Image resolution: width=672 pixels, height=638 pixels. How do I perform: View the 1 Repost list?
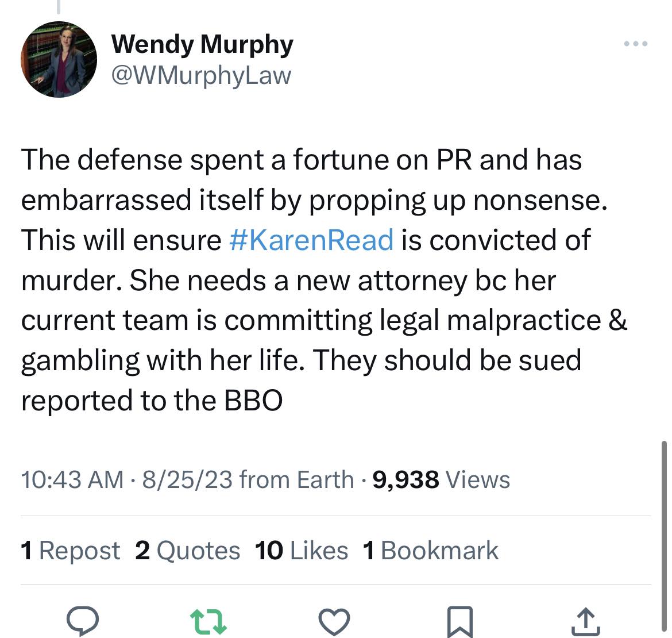click(x=70, y=551)
